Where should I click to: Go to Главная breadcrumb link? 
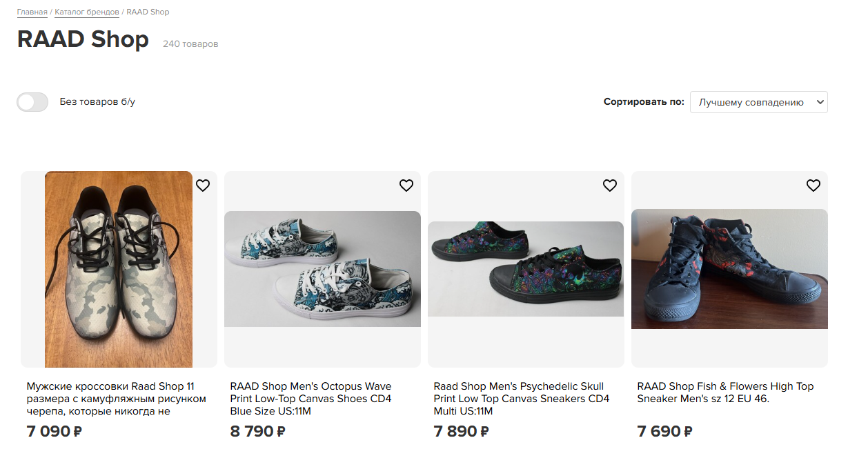[x=32, y=12]
